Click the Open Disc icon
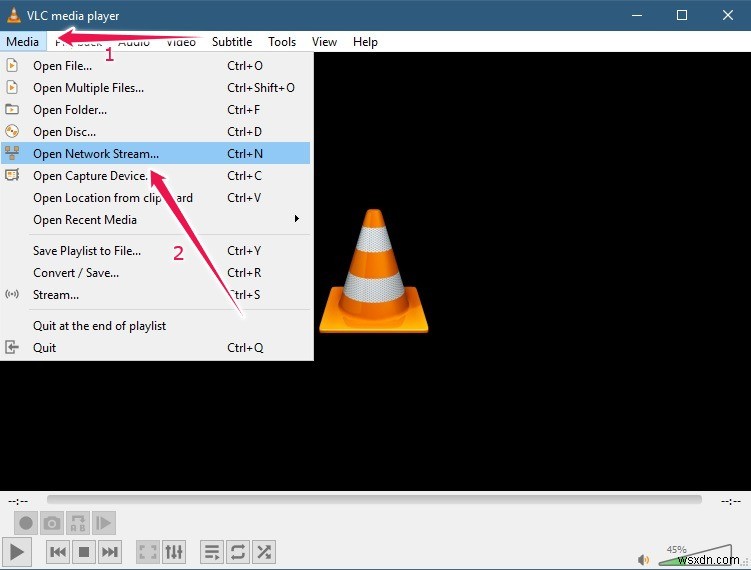 [12, 131]
